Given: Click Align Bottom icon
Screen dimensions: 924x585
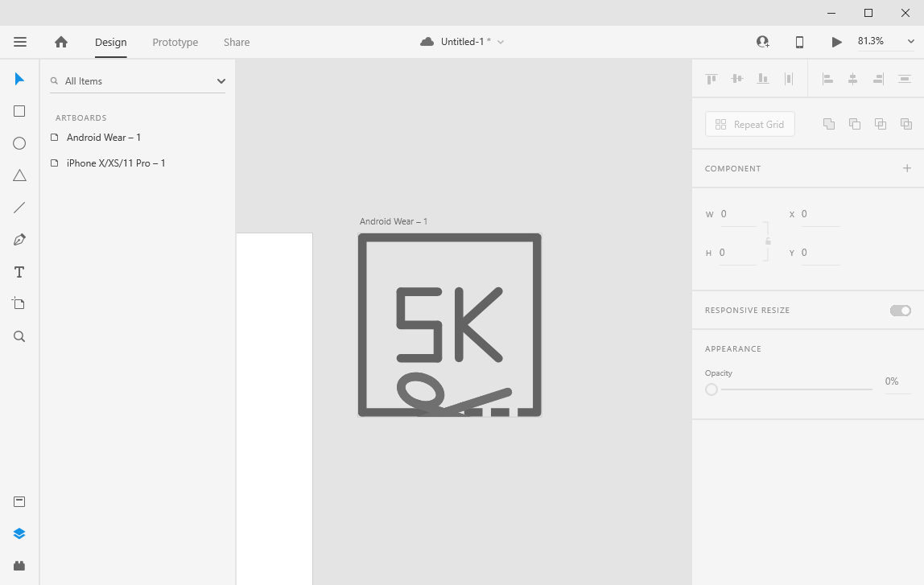Looking at the screenshot, I should click(x=763, y=78).
